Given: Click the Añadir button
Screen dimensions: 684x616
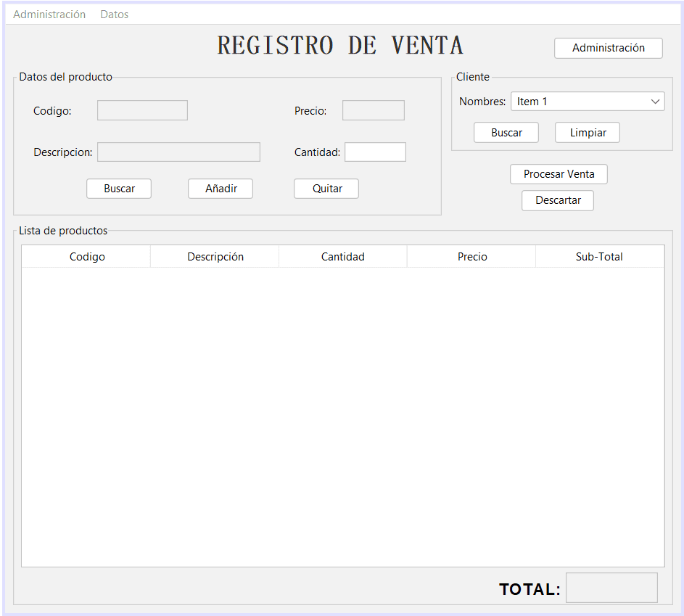Looking at the screenshot, I should pyautogui.click(x=221, y=189).
